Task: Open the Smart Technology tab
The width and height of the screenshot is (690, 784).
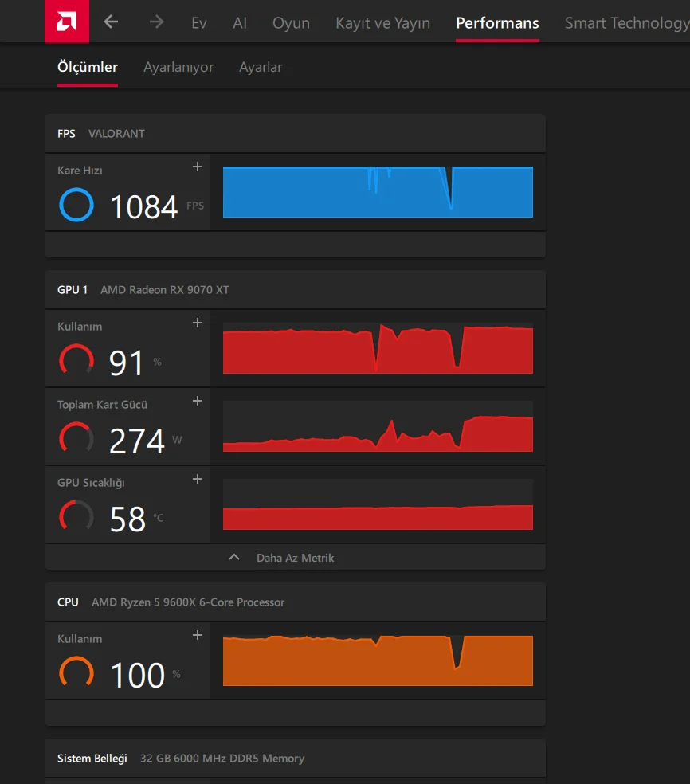Action: click(627, 23)
